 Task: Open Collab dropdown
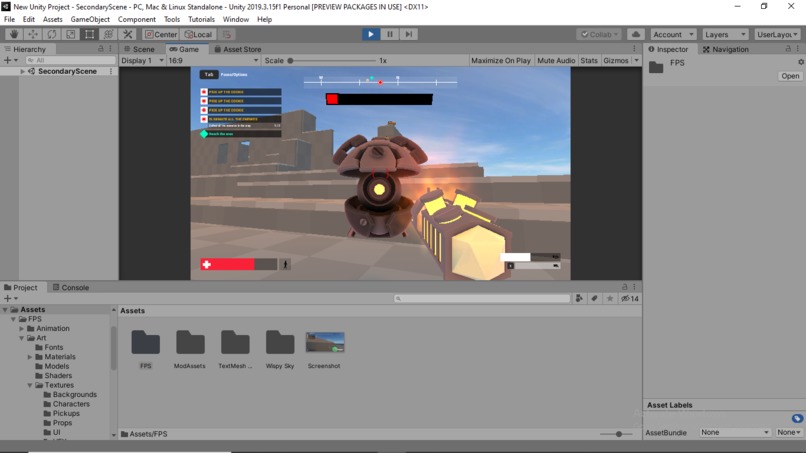(599, 34)
